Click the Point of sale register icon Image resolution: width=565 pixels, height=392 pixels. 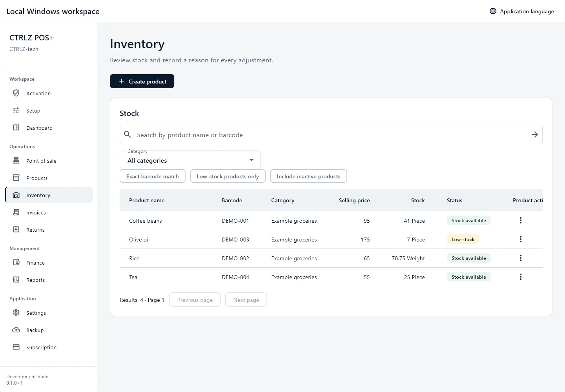[x=16, y=160]
